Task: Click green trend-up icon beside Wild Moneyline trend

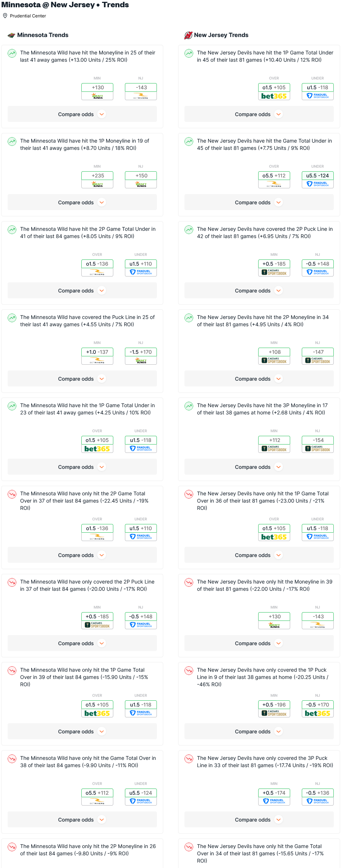Action: 12,53
